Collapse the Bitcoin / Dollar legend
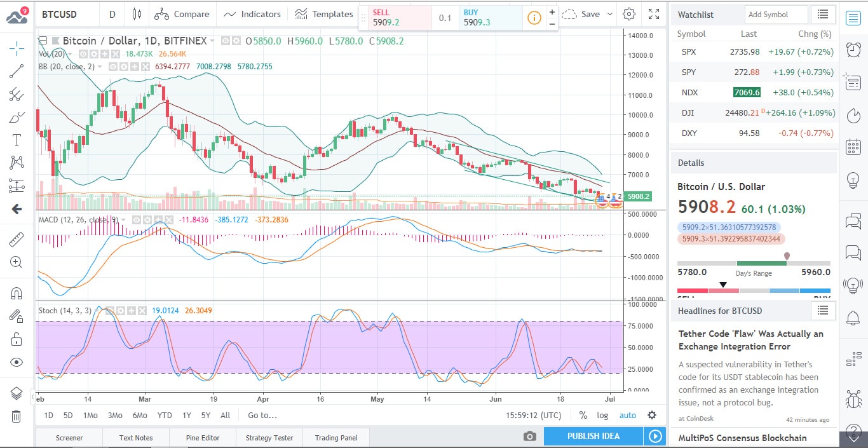This screenshot has width=868, height=448. 43,41
